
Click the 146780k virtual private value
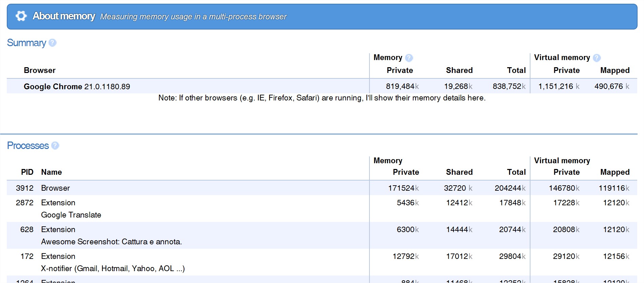[564, 188]
